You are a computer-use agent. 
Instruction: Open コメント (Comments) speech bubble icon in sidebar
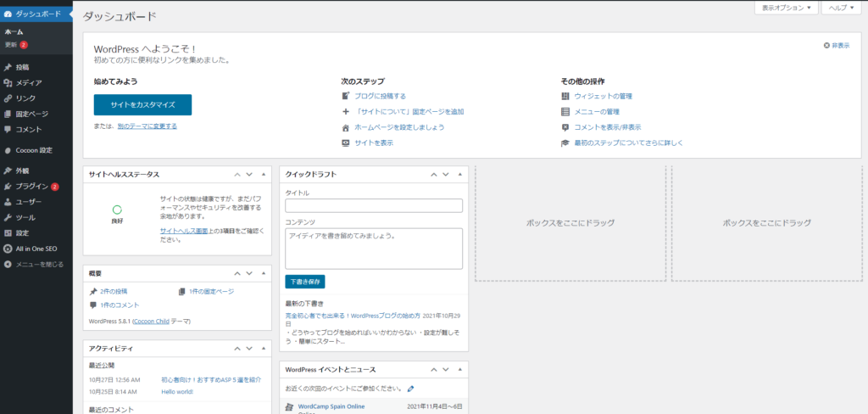8,130
